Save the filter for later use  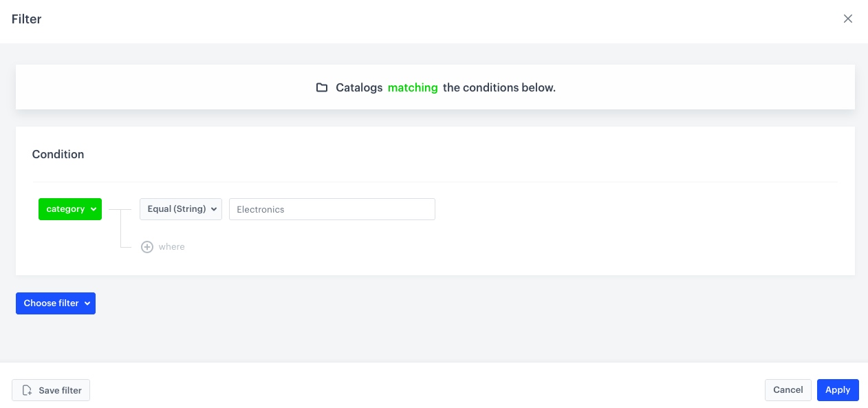51,390
